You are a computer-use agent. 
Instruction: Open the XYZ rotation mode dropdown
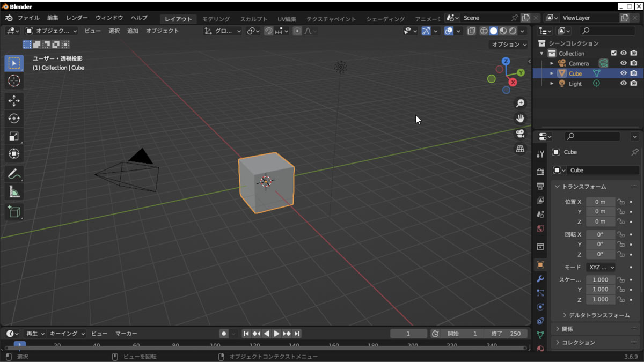pyautogui.click(x=601, y=267)
